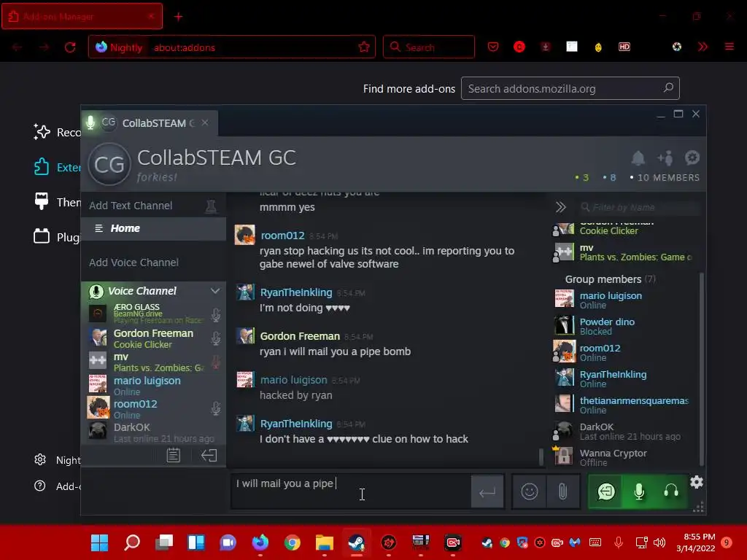Open Themes category in Add-ons Manager
Screen dimensions: 747x560
coord(57,203)
